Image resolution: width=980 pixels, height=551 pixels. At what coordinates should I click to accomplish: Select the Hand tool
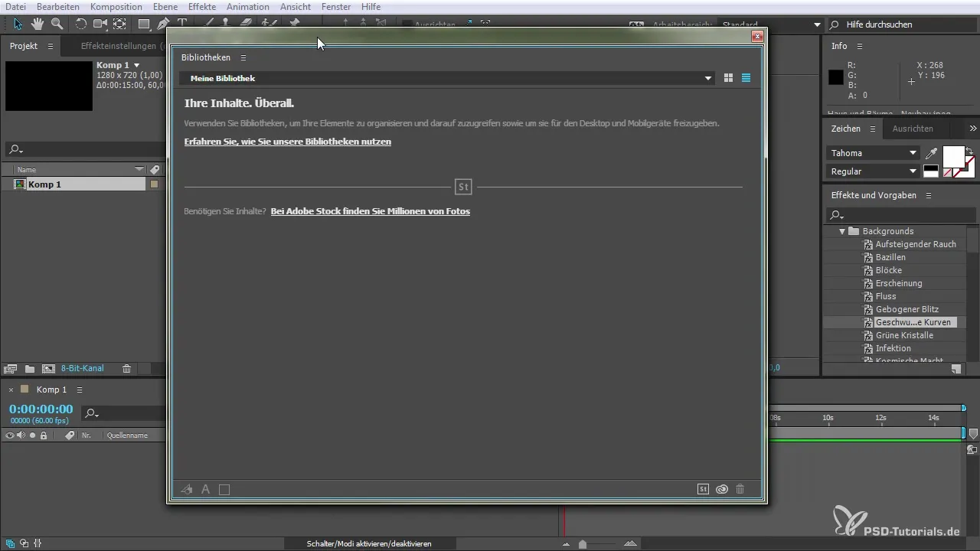(38, 24)
